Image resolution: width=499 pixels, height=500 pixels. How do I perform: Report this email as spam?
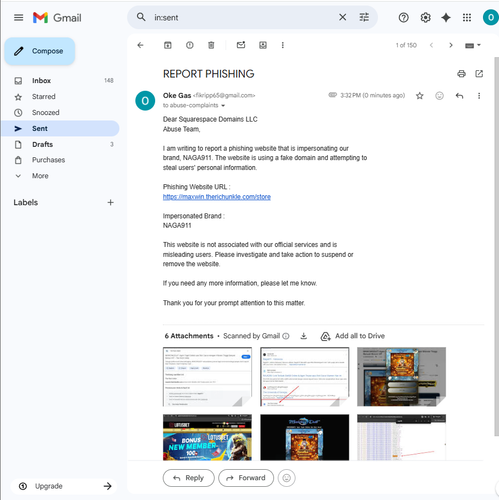(x=190, y=45)
